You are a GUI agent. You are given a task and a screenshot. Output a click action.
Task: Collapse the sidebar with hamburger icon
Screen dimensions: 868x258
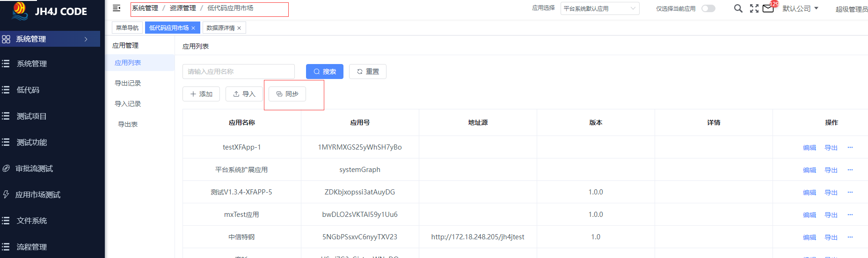click(117, 8)
